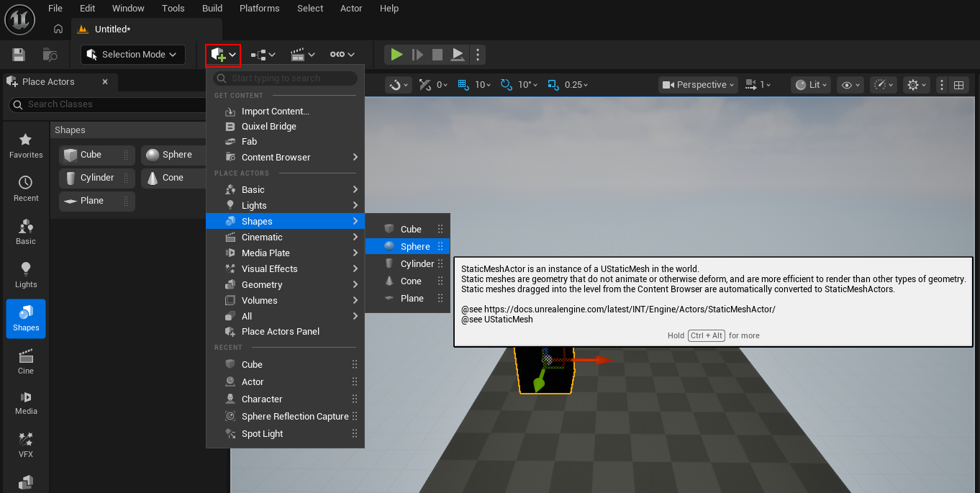
Task: Choose Spot Light from the Recent list
Action: click(285, 434)
